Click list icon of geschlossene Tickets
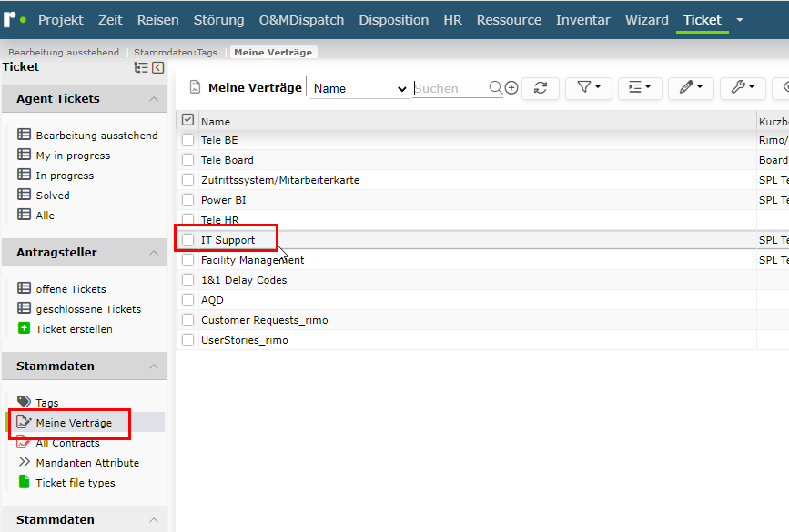 (24, 307)
